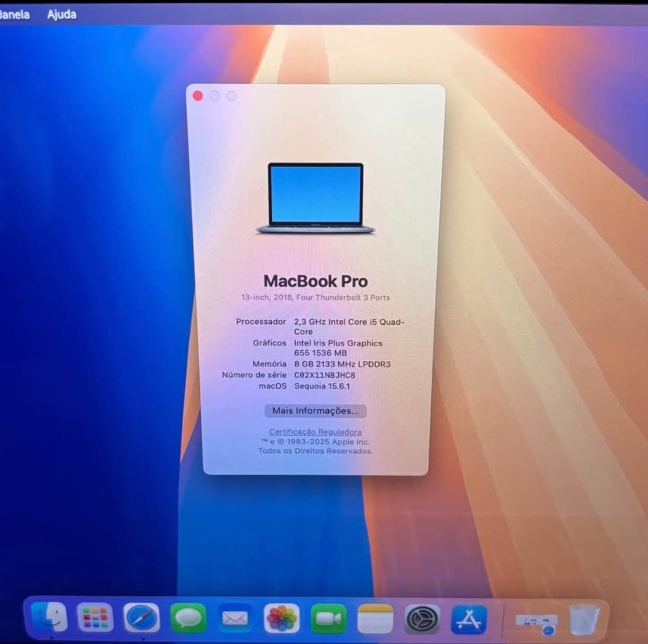Viewport: 648px width, 644px height.
Task: Click the minimized window thumbnail beside Trash
Action: pyautogui.click(x=536, y=622)
